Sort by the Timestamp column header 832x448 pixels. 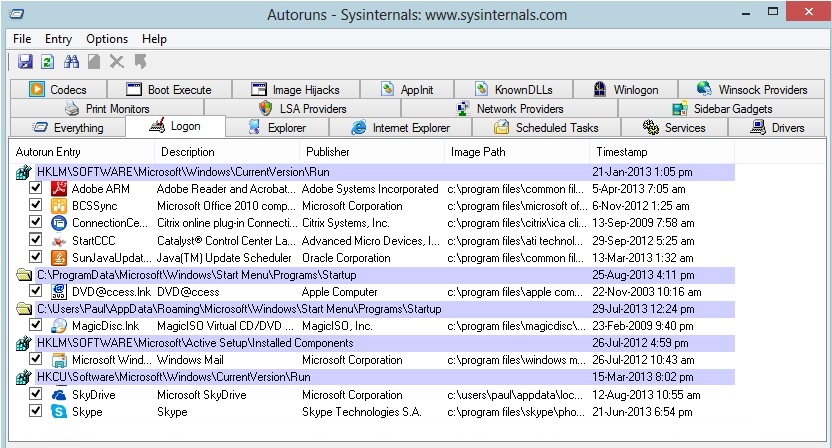tap(662, 152)
